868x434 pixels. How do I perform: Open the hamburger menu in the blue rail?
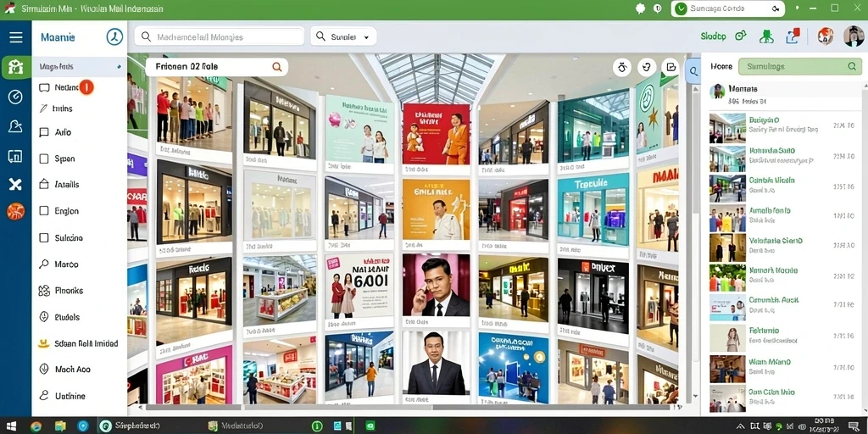[15, 37]
